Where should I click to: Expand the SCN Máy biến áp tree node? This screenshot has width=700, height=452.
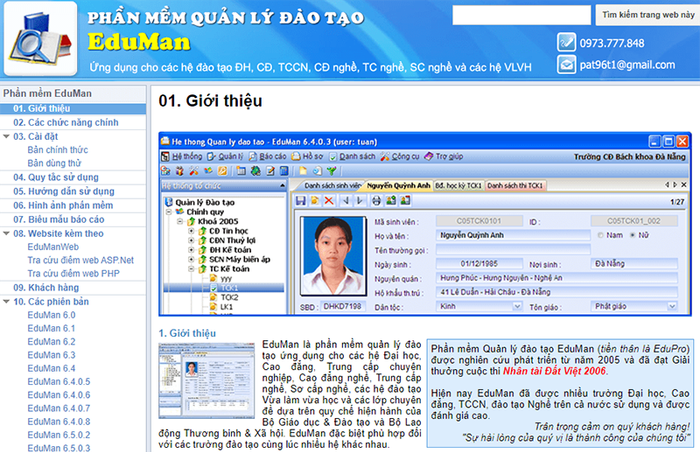pyautogui.click(x=191, y=259)
